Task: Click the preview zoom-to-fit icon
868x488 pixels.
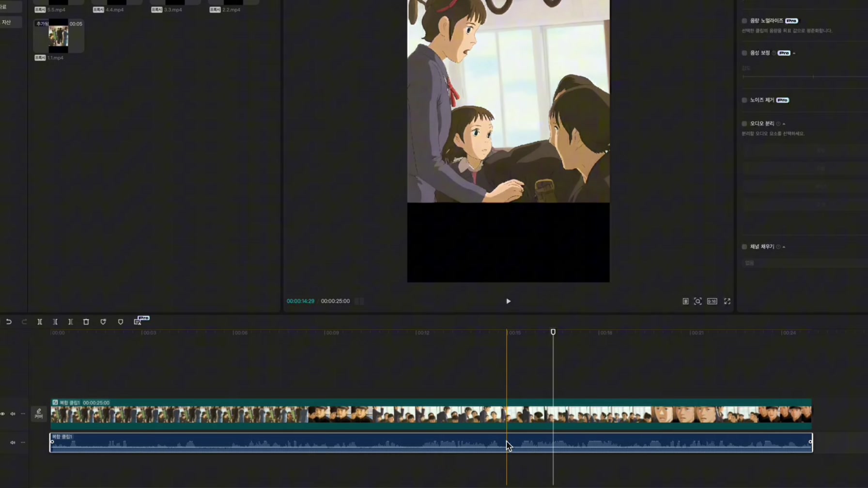Action: point(697,301)
